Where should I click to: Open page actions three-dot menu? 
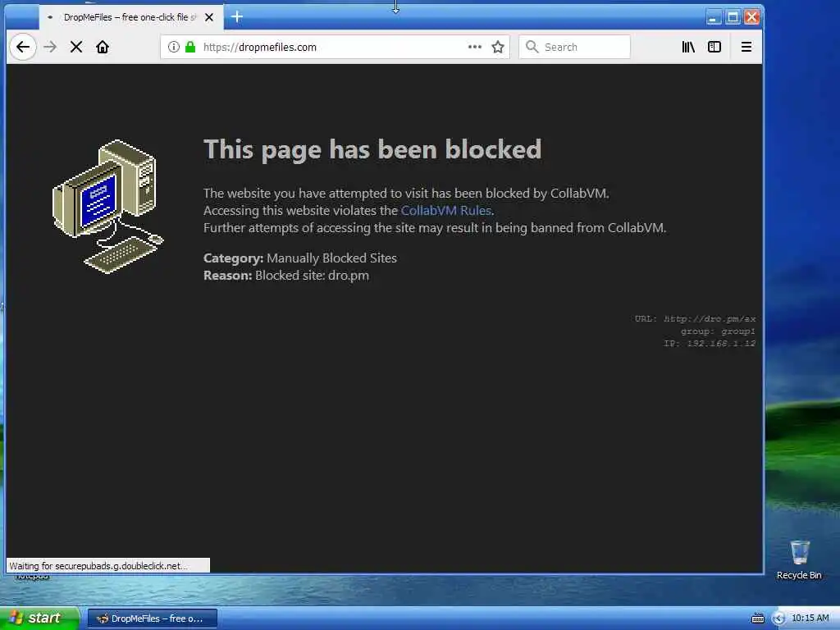(x=475, y=47)
